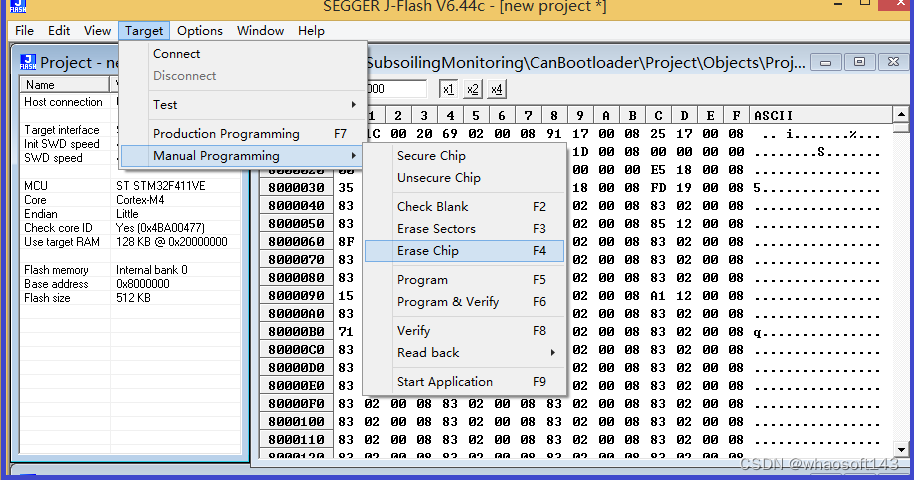Viewport: 914px width, 480px height.
Task: Select the Target interface row
Action: [x=129, y=130]
